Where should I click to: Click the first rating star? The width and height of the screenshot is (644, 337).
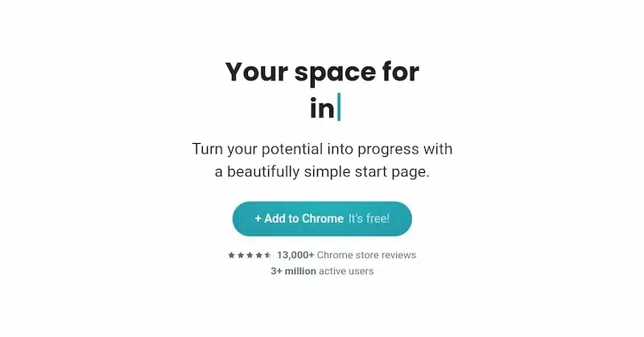231,255
